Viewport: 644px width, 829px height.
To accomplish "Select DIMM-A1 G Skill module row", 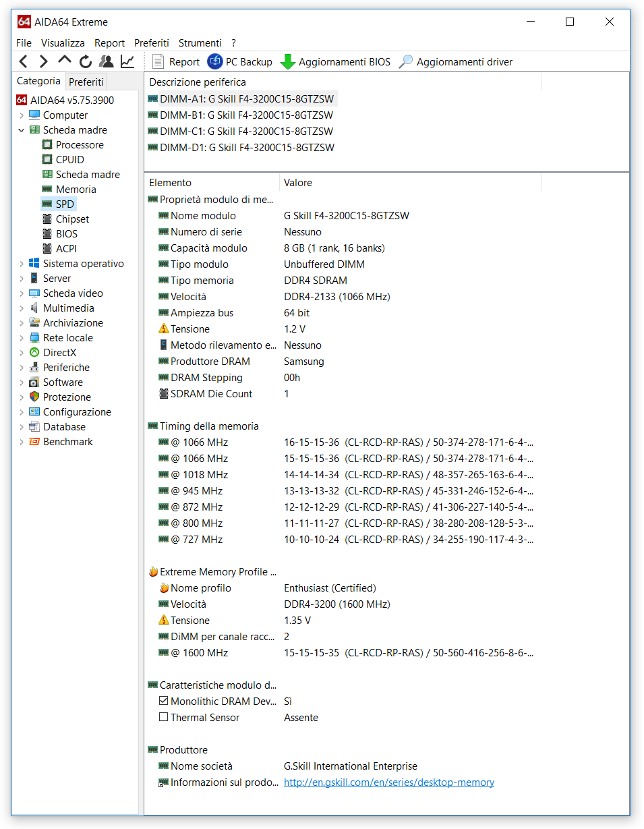I will pos(241,99).
